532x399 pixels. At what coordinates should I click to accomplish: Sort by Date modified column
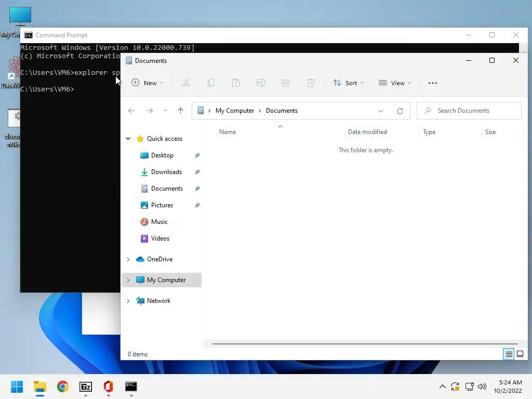click(367, 132)
